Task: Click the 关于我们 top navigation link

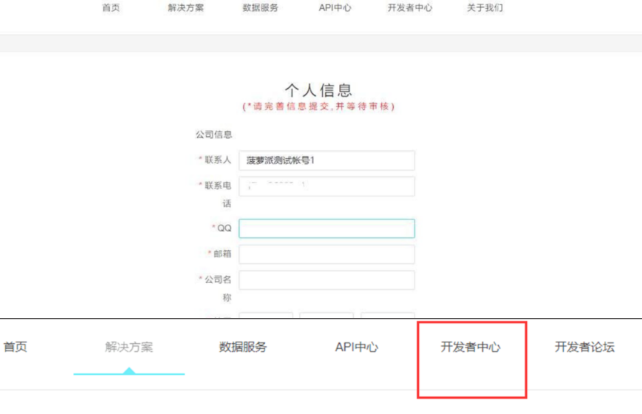Action: coord(485,8)
